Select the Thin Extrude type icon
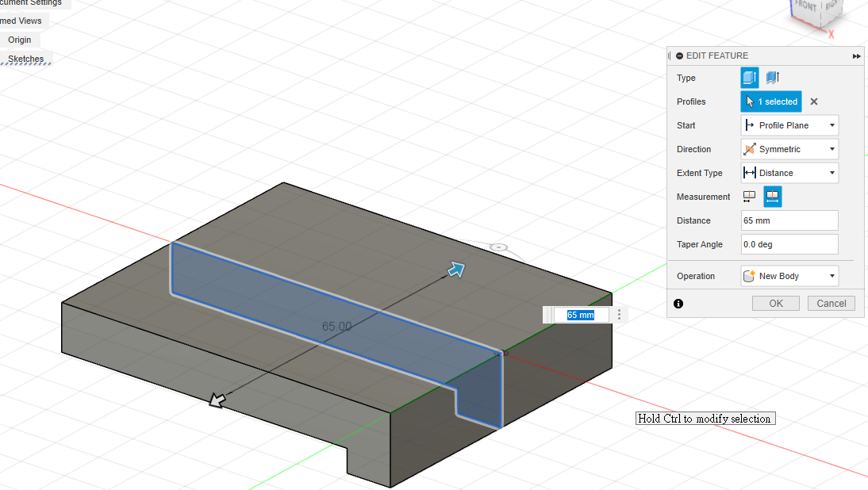Viewport: 868px width, 490px height. coord(772,78)
